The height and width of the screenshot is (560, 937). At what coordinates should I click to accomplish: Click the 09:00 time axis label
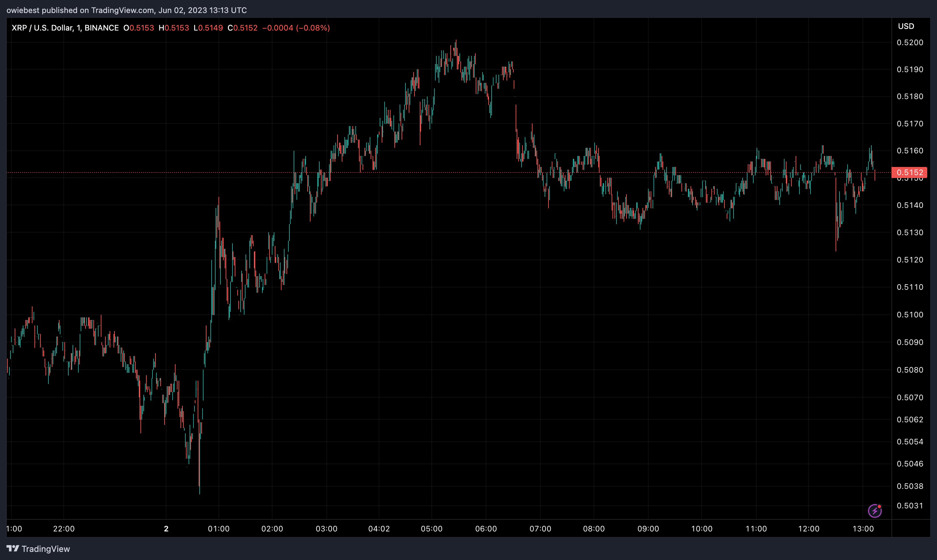click(648, 529)
